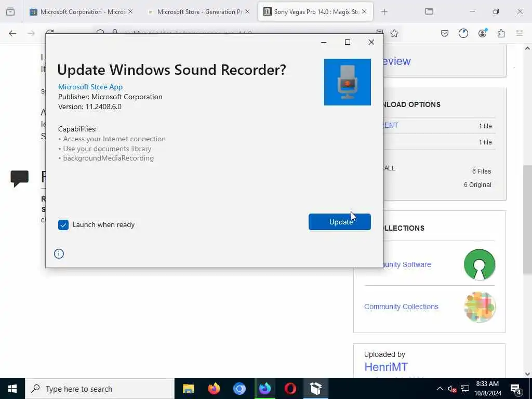The image size is (532, 399).
Task: Click the Publisher: Microsoft Corporation text
Action: point(110,97)
